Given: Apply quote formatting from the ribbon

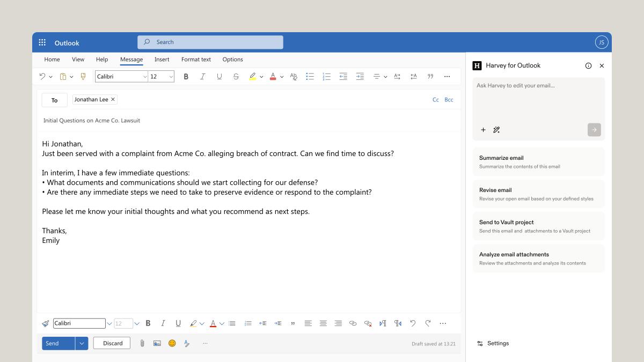Looking at the screenshot, I should tap(430, 77).
